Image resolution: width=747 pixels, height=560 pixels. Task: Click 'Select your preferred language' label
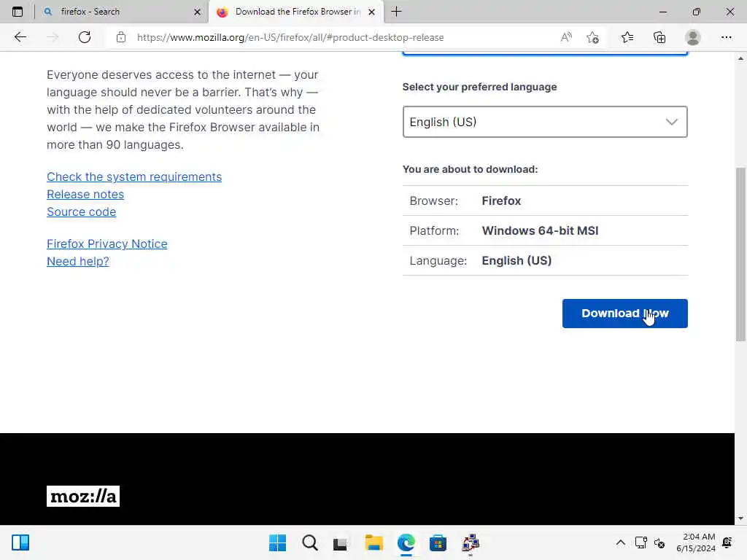pos(479,87)
